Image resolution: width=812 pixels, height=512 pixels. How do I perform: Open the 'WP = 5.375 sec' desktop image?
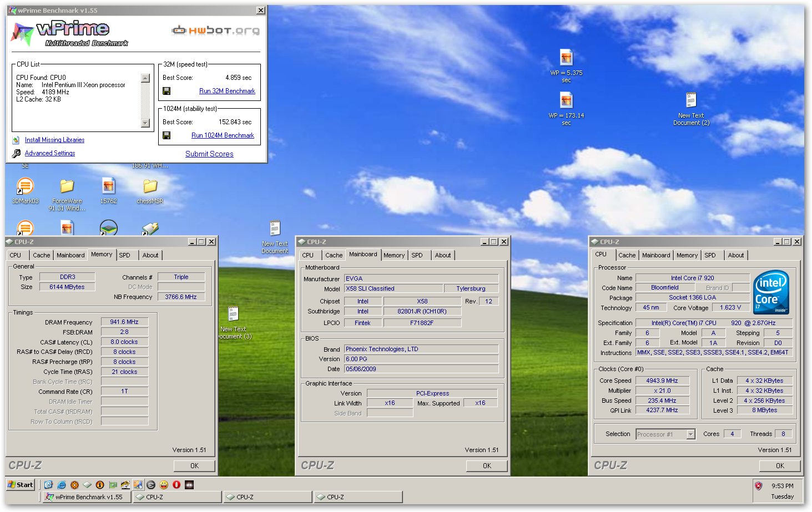[566, 65]
